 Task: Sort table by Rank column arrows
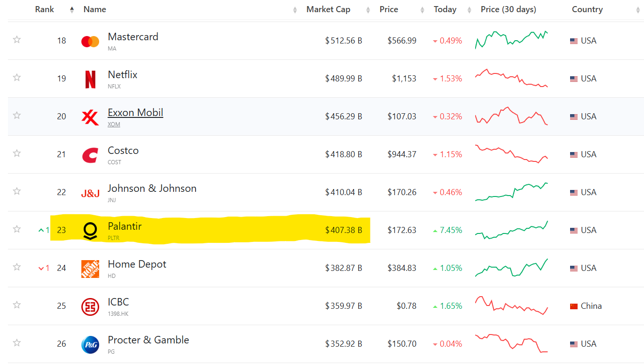[x=72, y=10]
